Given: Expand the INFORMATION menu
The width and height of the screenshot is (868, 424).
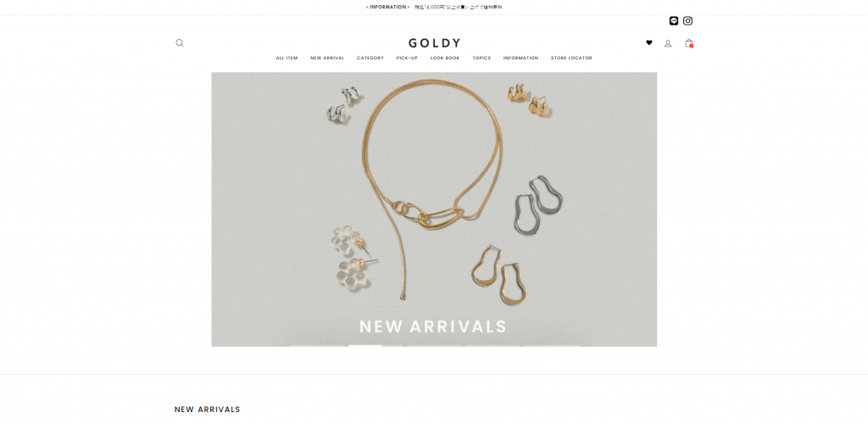Looking at the screenshot, I should click(x=521, y=59).
